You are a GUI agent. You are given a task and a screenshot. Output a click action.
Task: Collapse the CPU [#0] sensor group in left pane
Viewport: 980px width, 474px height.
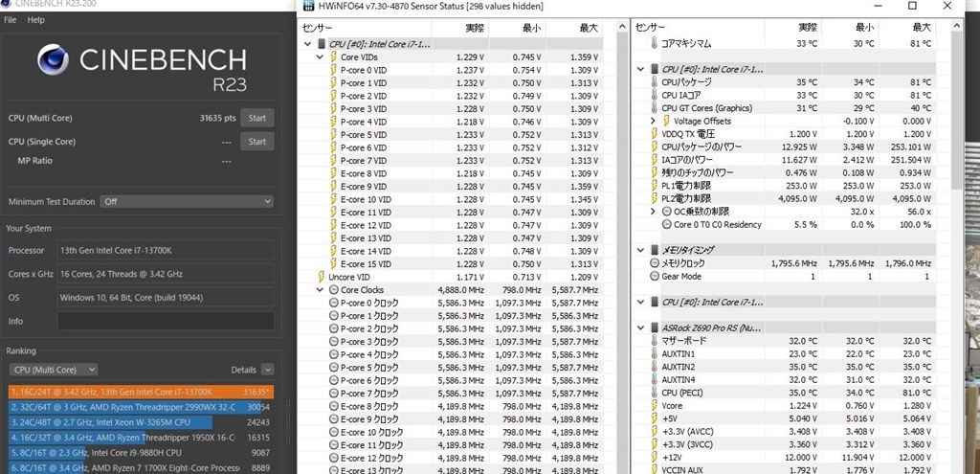pos(307,44)
